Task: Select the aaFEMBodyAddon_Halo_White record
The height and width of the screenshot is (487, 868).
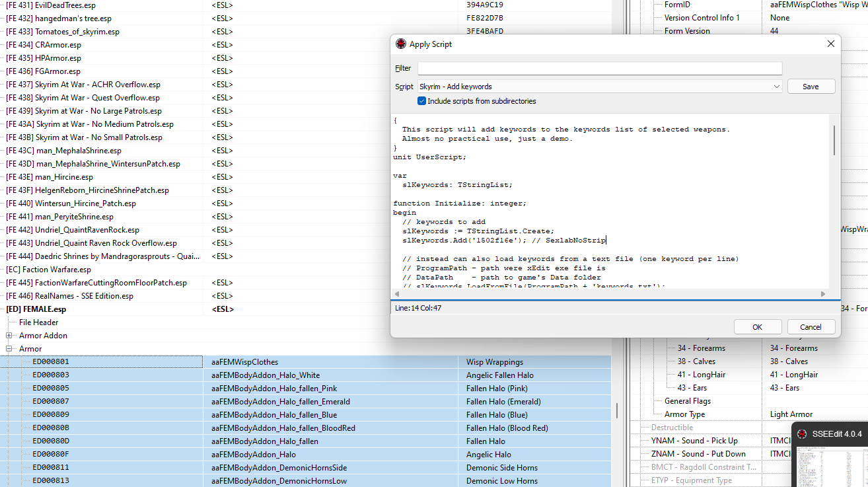Action: click(305, 375)
